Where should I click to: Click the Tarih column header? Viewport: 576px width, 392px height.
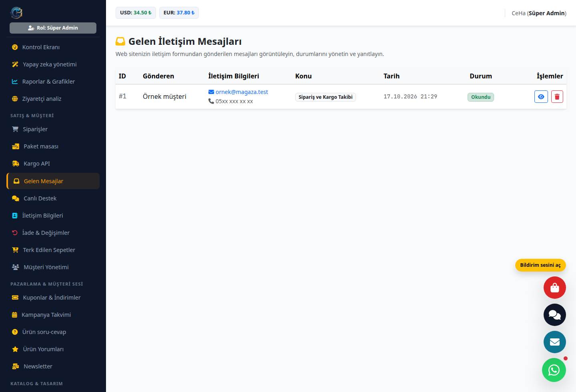392,76
